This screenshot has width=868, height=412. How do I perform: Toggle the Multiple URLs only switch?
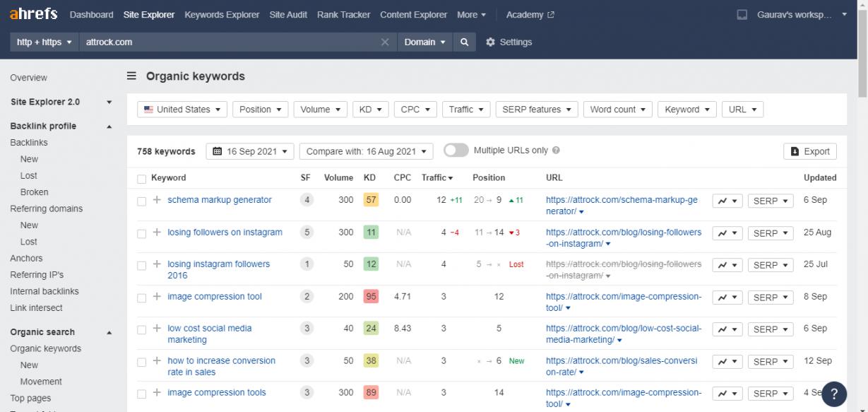click(x=456, y=151)
